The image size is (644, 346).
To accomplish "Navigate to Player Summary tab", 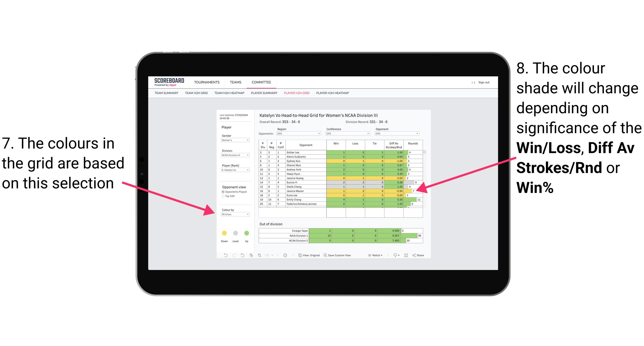I will [x=264, y=94].
